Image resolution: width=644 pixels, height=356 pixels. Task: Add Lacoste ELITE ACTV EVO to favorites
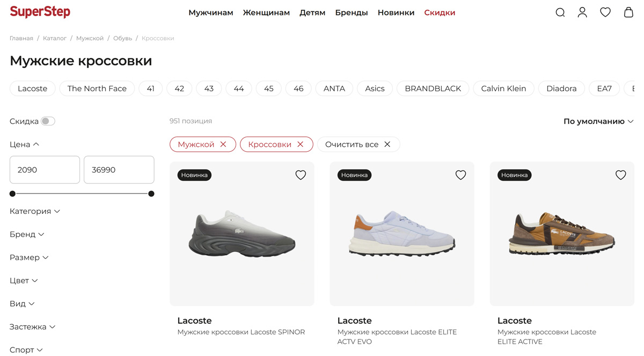click(x=460, y=175)
